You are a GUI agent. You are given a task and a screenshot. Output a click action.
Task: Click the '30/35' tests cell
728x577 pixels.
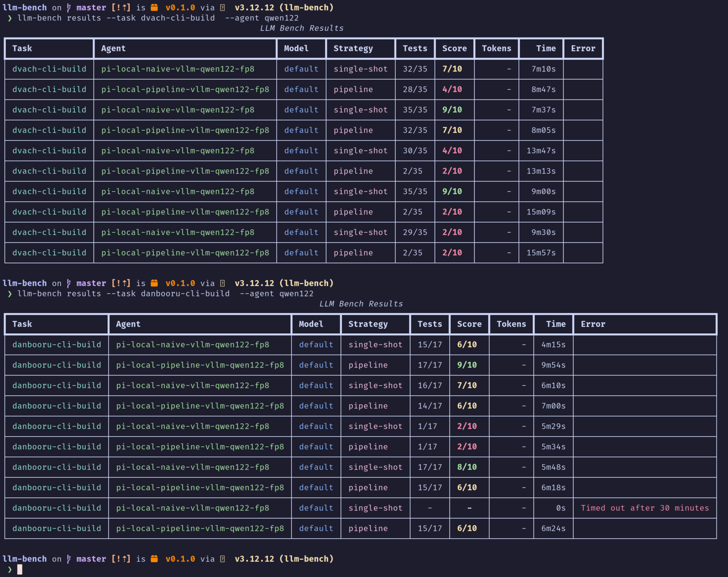(x=415, y=151)
